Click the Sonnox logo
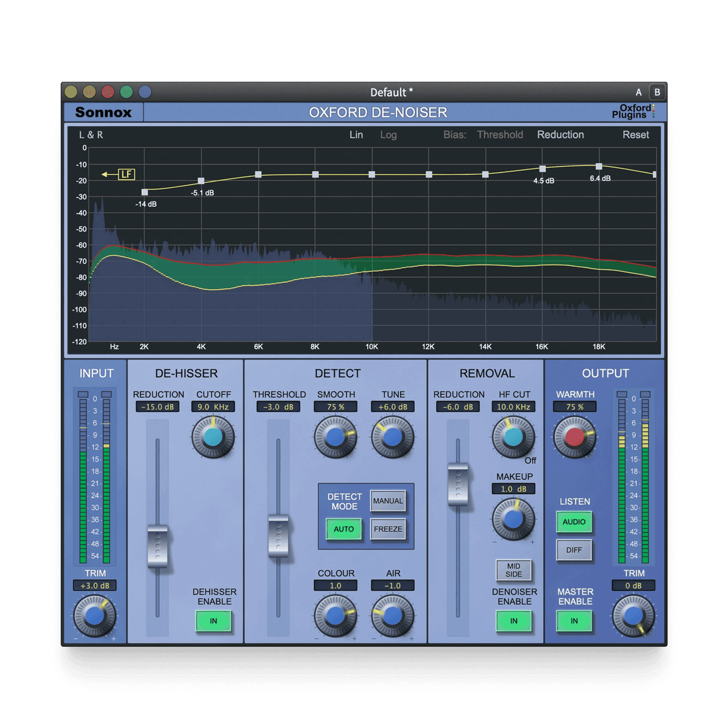The image size is (728, 728). pyautogui.click(x=103, y=112)
